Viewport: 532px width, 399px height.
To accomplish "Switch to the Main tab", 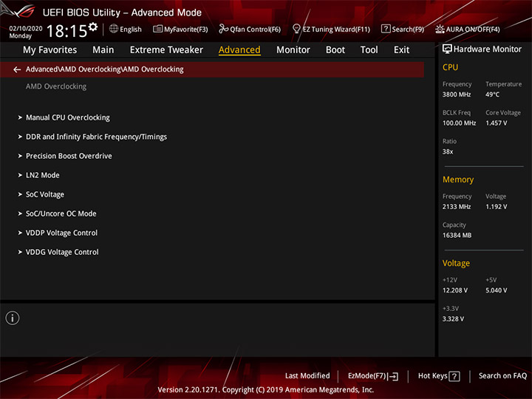I will (x=103, y=50).
